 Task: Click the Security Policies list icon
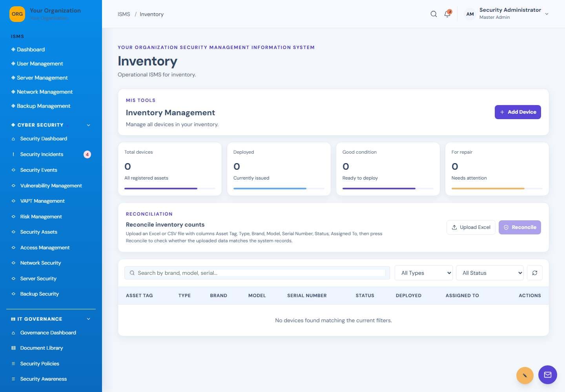(x=13, y=364)
